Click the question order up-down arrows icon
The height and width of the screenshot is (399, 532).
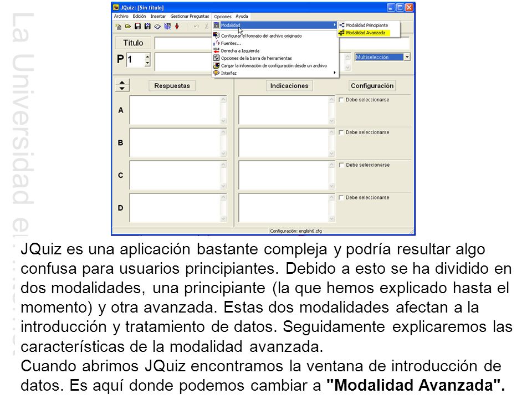[122, 85]
